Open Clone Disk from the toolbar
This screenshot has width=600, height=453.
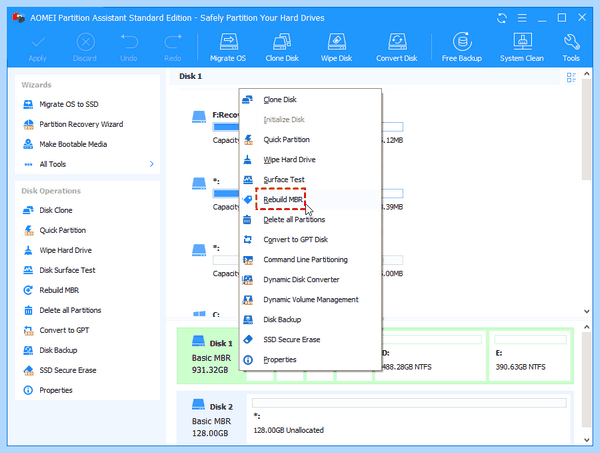coord(282,47)
